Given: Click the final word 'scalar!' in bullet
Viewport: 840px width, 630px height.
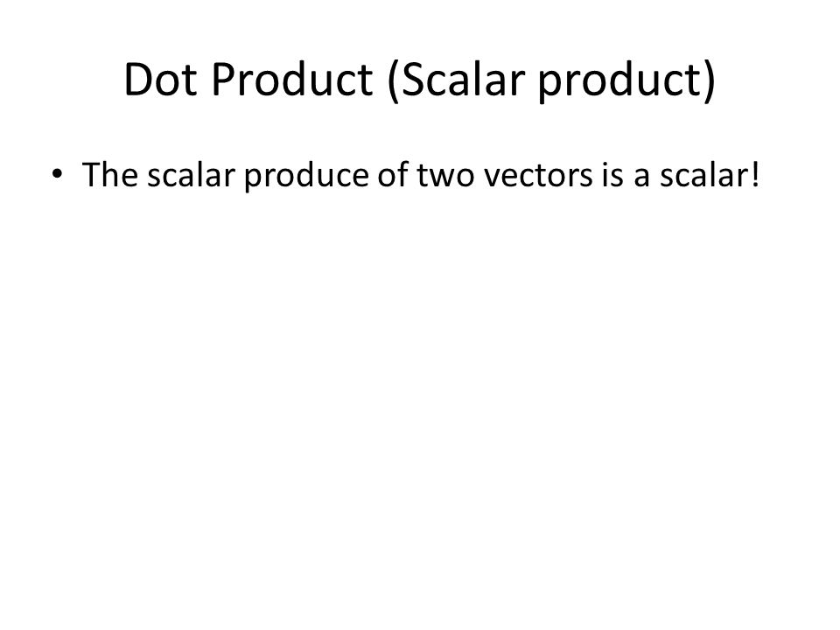Looking at the screenshot, I should pyautogui.click(x=710, y=175).
